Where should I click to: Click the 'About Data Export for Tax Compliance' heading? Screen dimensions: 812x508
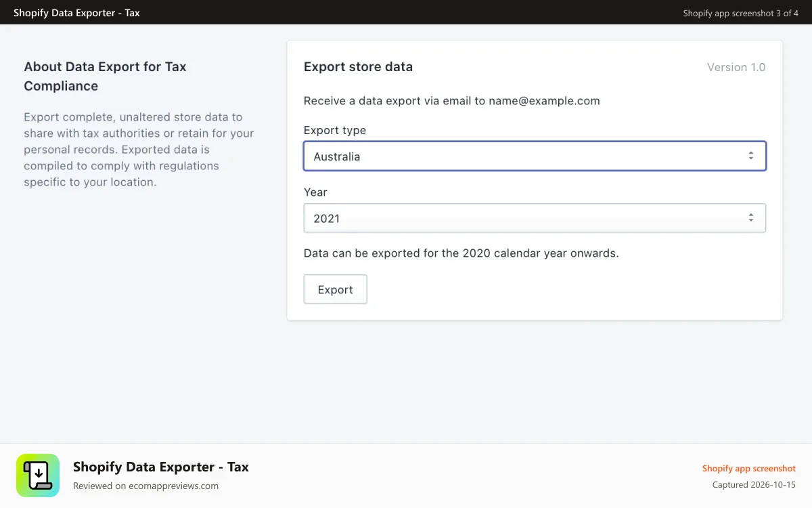pos(105,76)
